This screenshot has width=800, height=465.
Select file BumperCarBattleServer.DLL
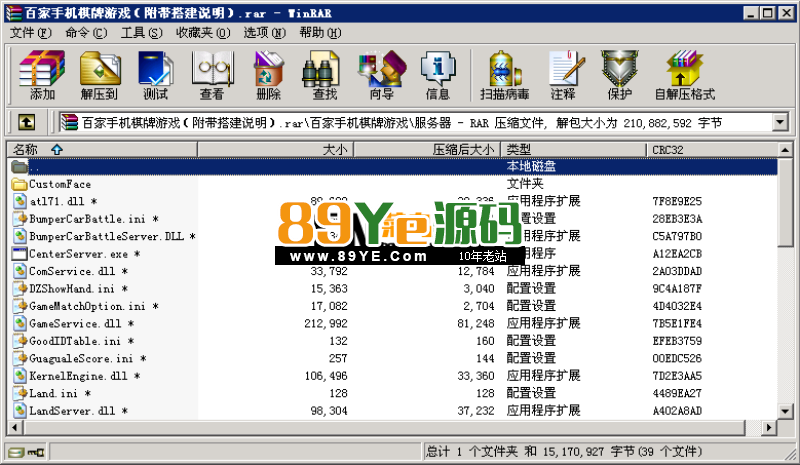pyautogui.click(x=112, y=236)
